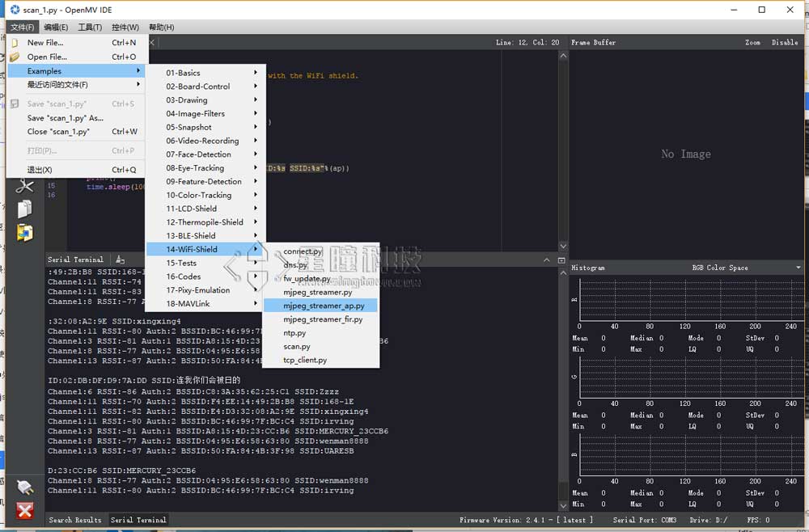This screenshot has height=532, width=809.
Task: Click Firmware Version 2.4.1 status
Action: [x=526, y=520]
